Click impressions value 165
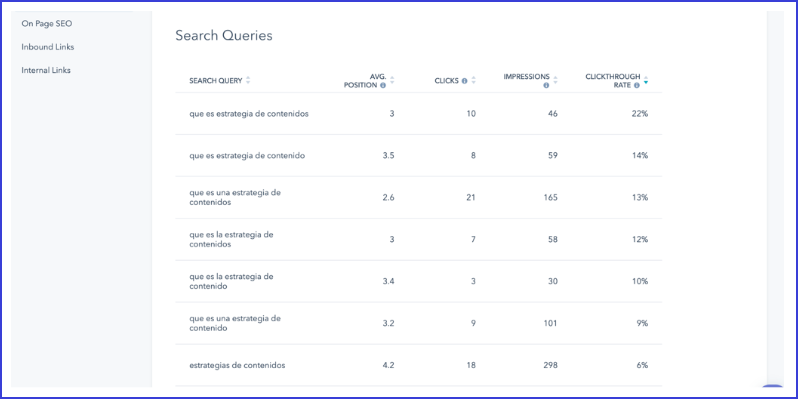Image resolution: width=798 pixels, height=399 pixels. 551,197
